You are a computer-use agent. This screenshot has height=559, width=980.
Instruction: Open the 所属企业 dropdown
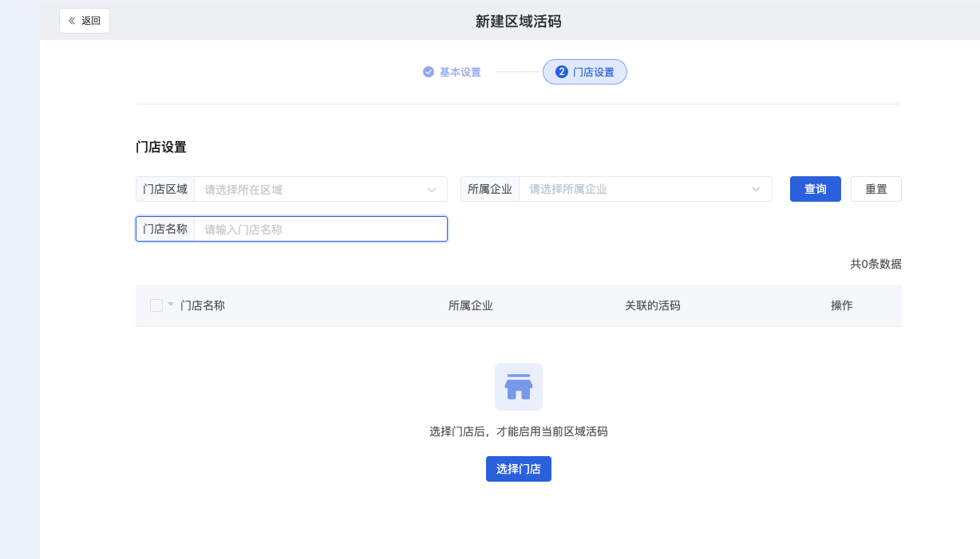coord(645,189)
